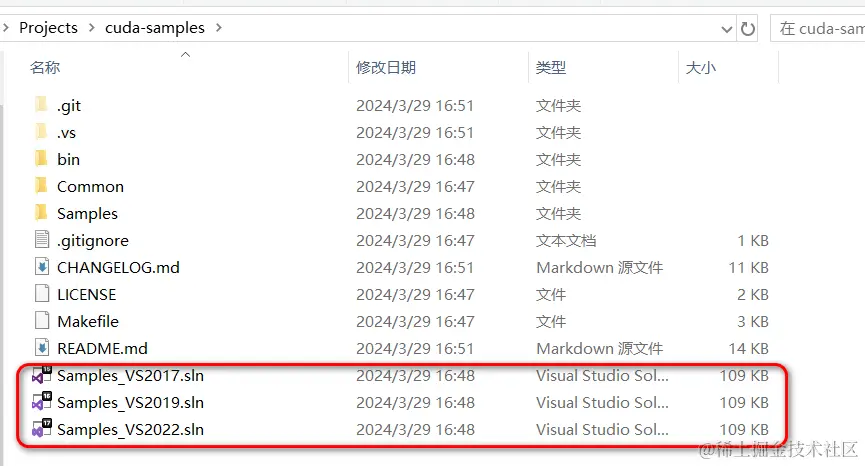The width and height of the screenshot is (865, 466).
Task: Click the Samples_VS2017.sln Visual Studio icon
Action: (x=41, y=375)
